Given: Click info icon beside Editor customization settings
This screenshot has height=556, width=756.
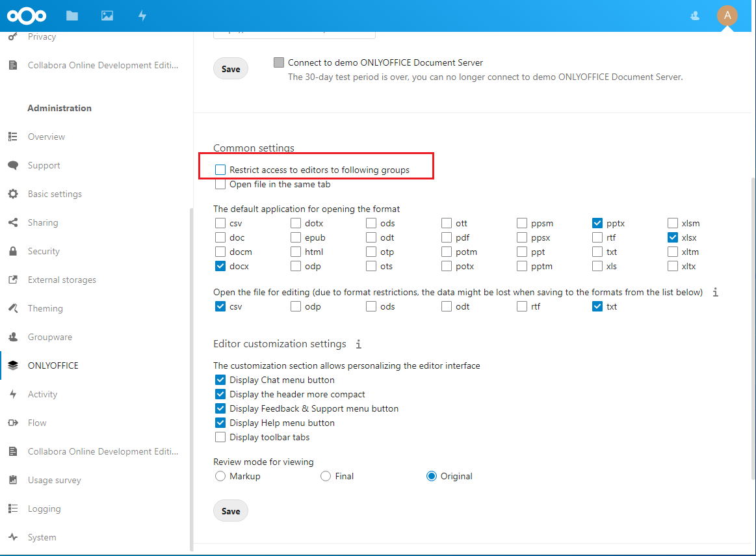Looking at the screenshot, I should (x=358, y=344).
